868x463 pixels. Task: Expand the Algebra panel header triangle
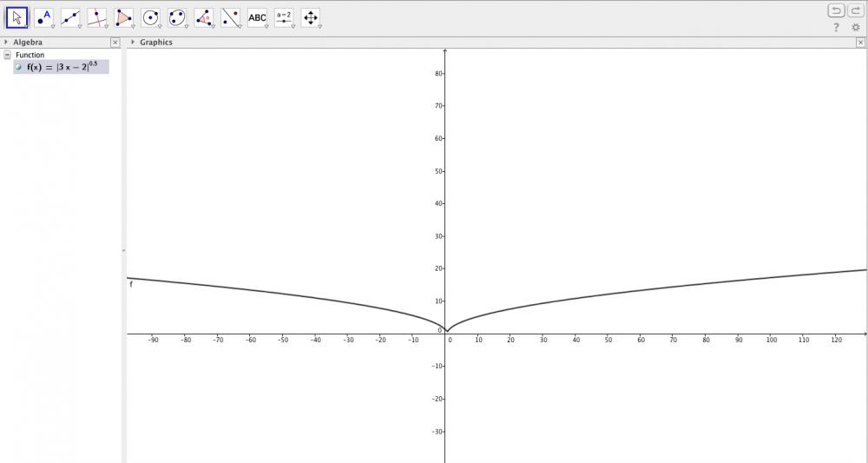click(x=6, y=42)
